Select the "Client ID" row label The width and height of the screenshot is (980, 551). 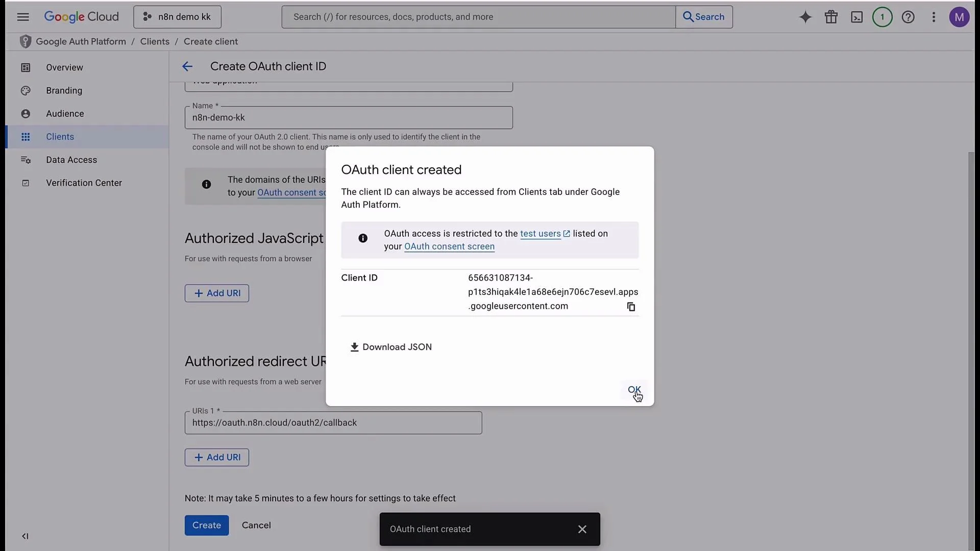(359, 278)
